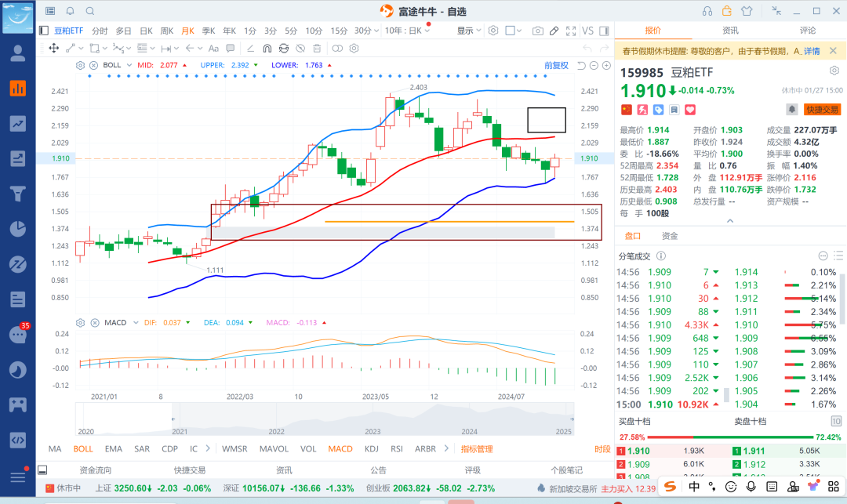The image size is (847, 504).
Task: Click the 2020–2025 timeline range navigator
Action: click(324, 419)
